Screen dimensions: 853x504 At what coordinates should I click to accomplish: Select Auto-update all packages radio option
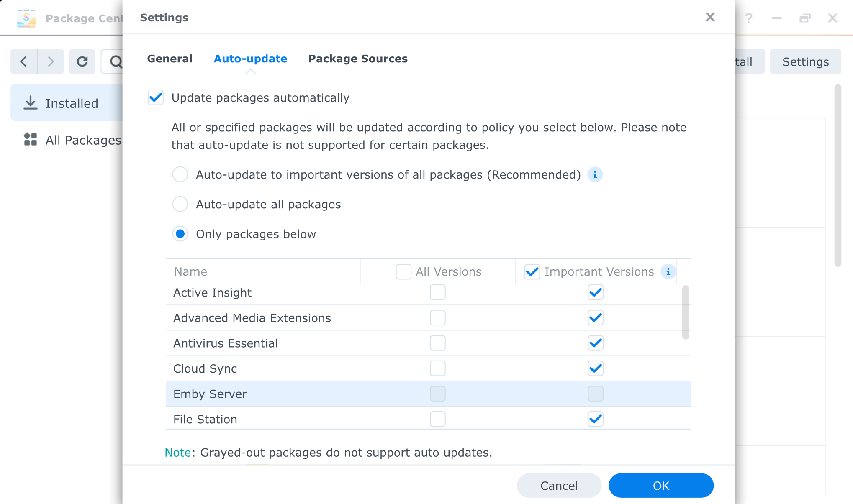tap(180, 205)
